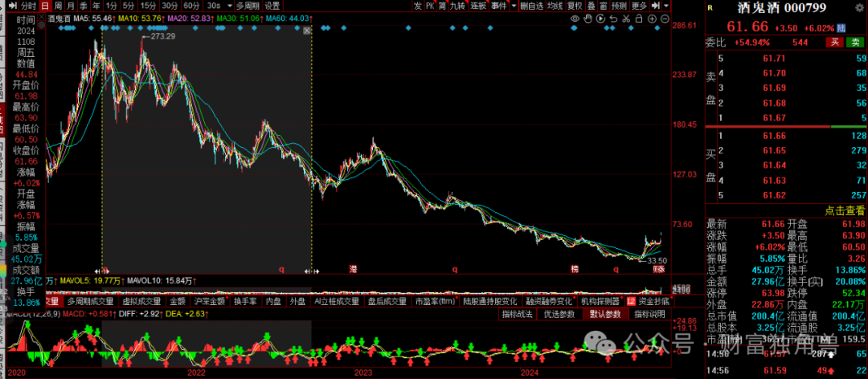Click the R margin badge
The width and height of the screenshot is (868, 379).
[710, 8]
